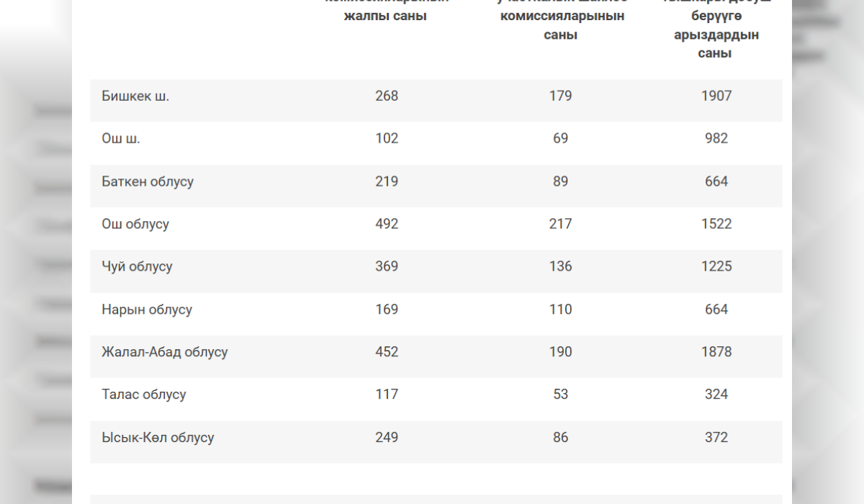This screenshot has width=864, height=504.
Task: Select the Бишкек ш. row label
Action: (x=135, y=96)
